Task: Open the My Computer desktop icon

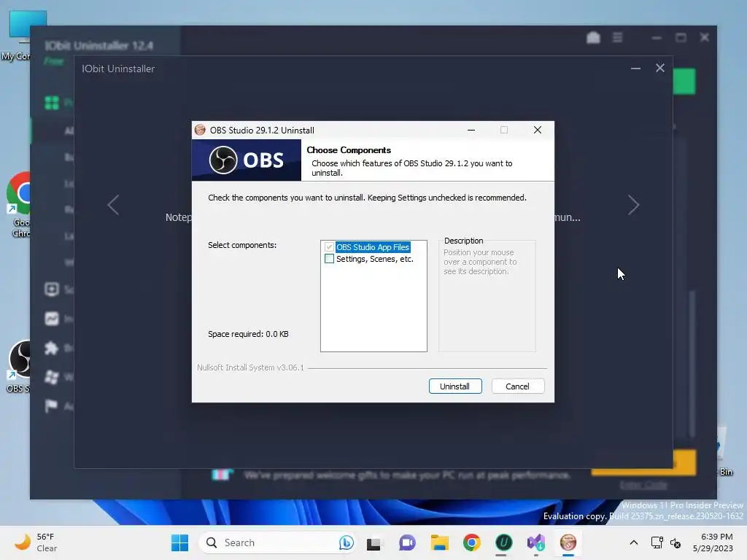Action: point(19,36)
